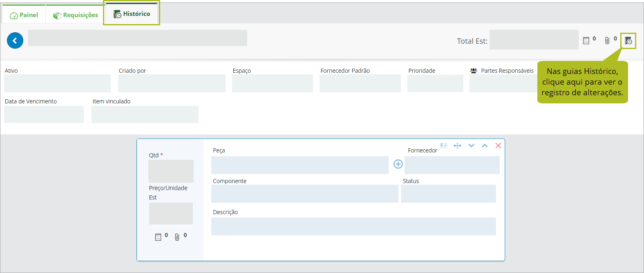Click the Componente field
This screenshot has height=273, width=644.
(305, 194)
